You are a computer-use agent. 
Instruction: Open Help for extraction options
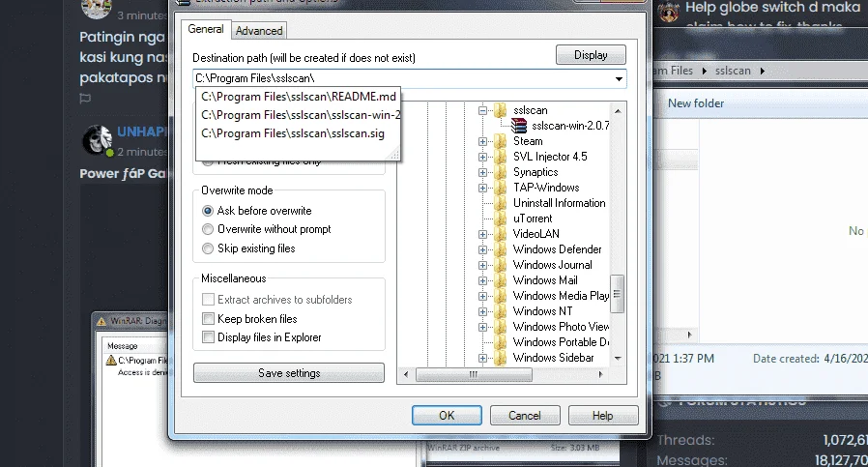(x=603, y=416)
